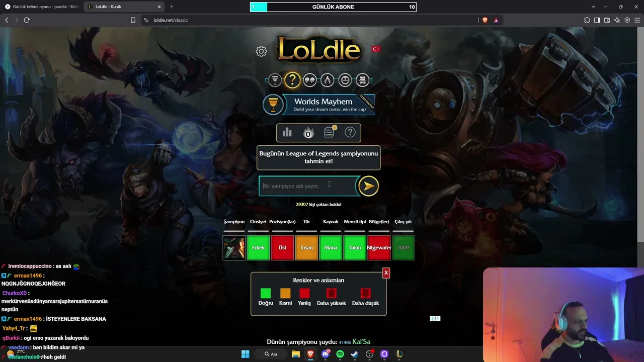Open LoLdle settings gear
Image resolution: width=644 pixels, height=362 pixels.
261,51
